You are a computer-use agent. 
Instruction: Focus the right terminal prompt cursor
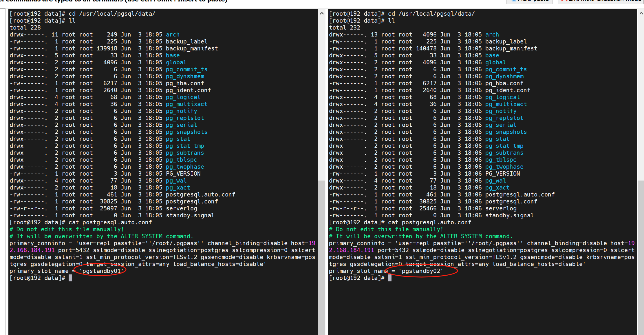coord(390,278)
